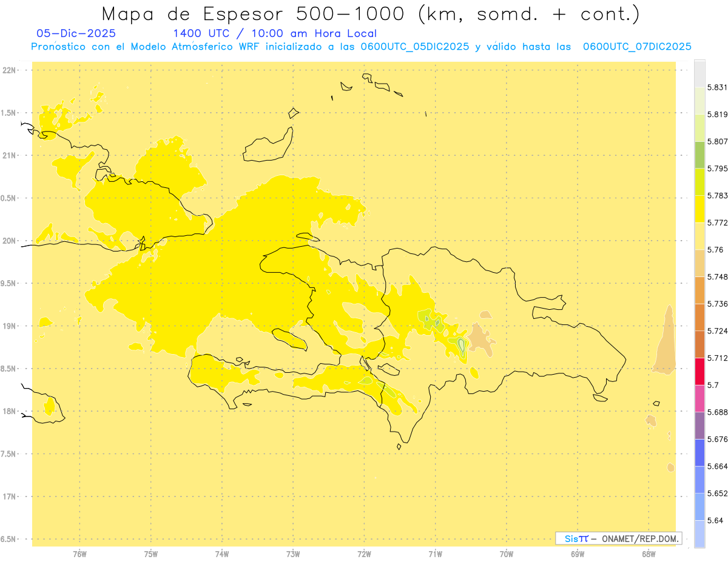The width and height of the screenshot is (728, 562).
Task: Click the 7.5N latitude label
Action: [8, 454]
